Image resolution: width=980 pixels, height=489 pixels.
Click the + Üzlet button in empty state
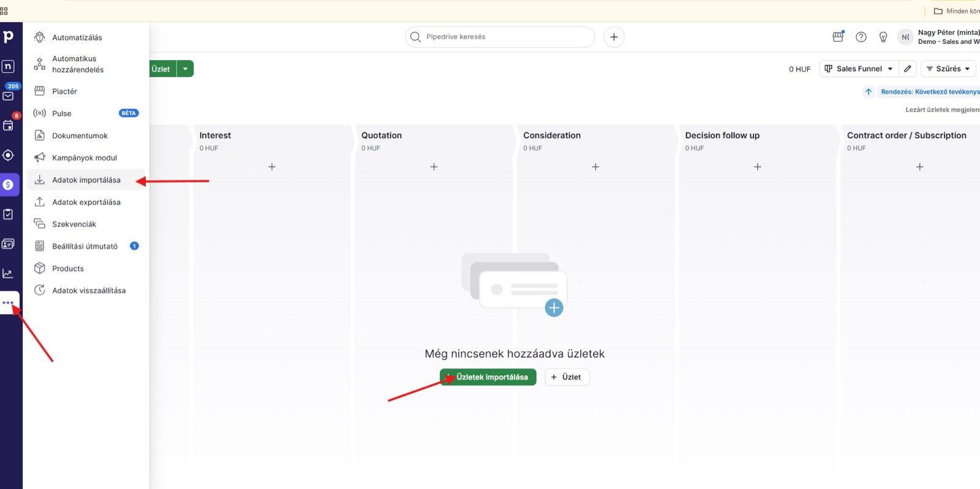pos(567,377)
